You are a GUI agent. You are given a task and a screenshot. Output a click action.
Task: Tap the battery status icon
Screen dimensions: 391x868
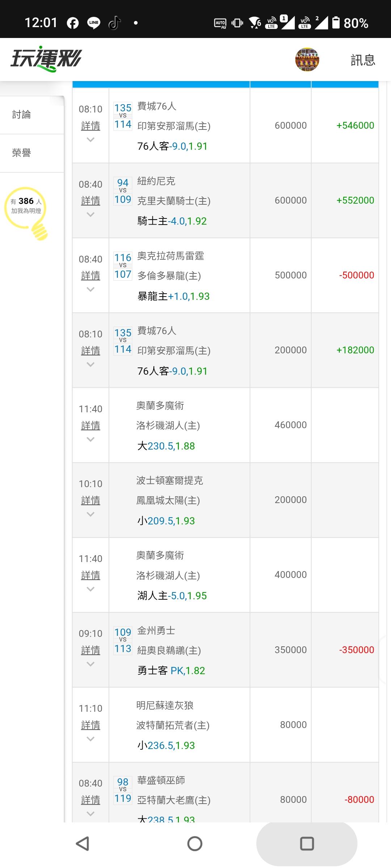click(336, 23)
